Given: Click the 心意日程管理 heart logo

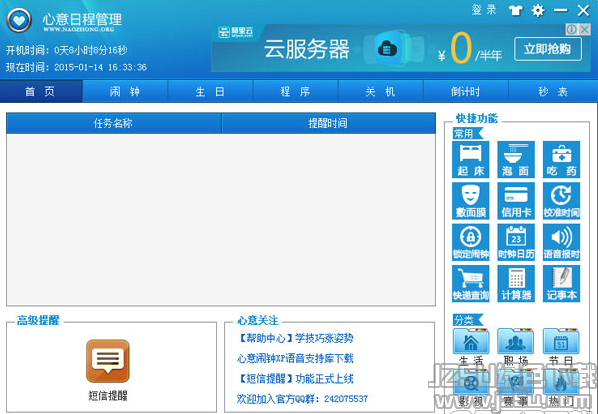Looking at the screenshot, I should point(19,20).
